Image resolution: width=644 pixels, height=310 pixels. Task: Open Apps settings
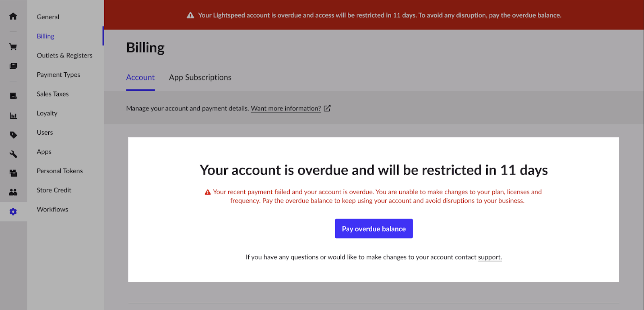click(44, 152)
